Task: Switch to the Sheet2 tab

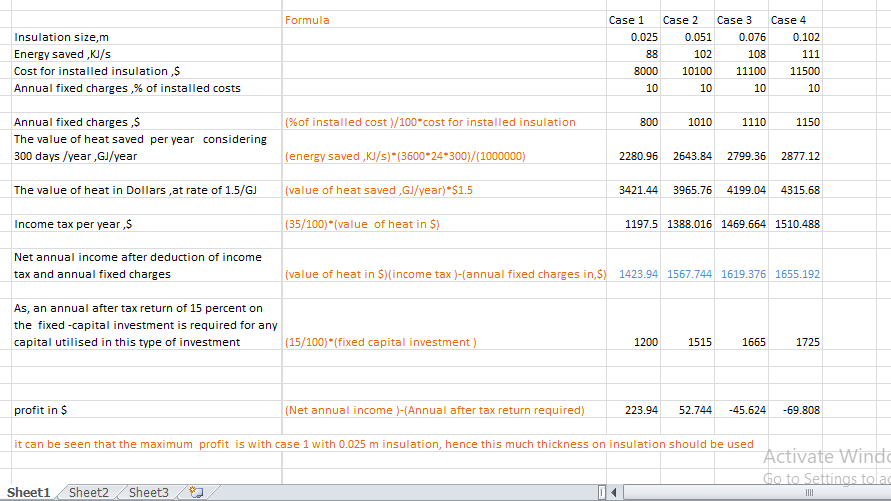Action: click(x=89, y=492)
